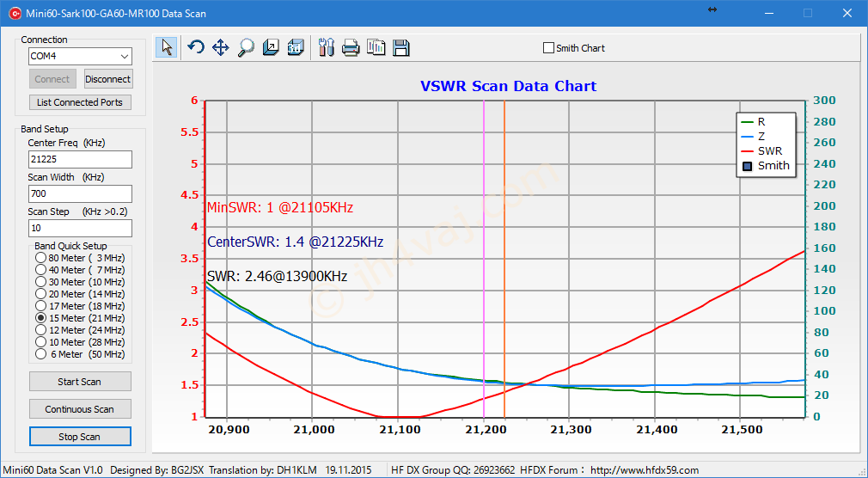Click the Scan Width input field
868x478 pixels.
coord(80,193)
